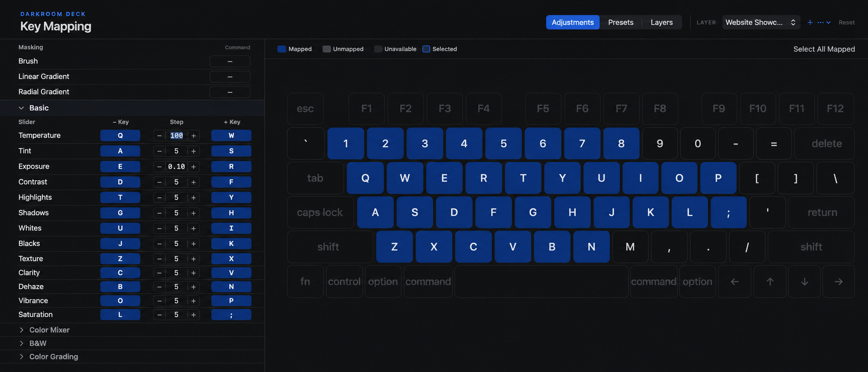Assign a command to the Brush mask
The width and height of the screenshot is (868, 372).
pyautogui.click(x=230, y=61)
